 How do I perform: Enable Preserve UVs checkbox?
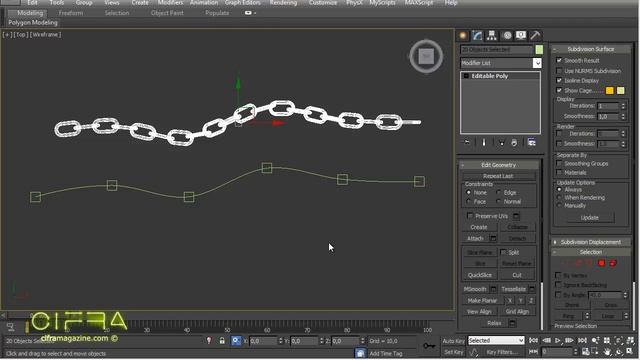point(470,216)
